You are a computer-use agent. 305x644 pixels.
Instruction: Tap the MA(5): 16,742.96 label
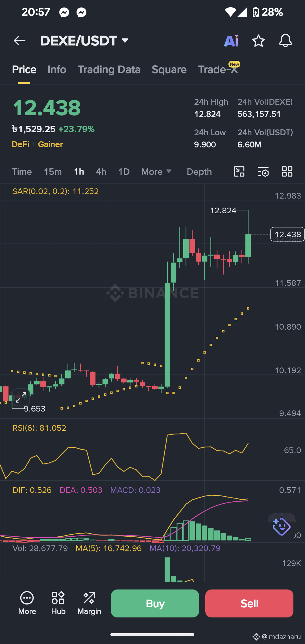click(108, 548)
